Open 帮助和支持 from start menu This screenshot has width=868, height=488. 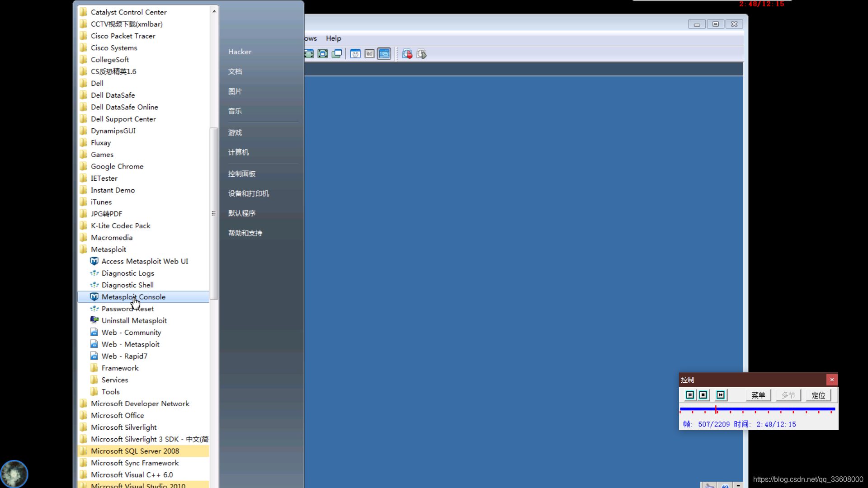tap(245, 233)
